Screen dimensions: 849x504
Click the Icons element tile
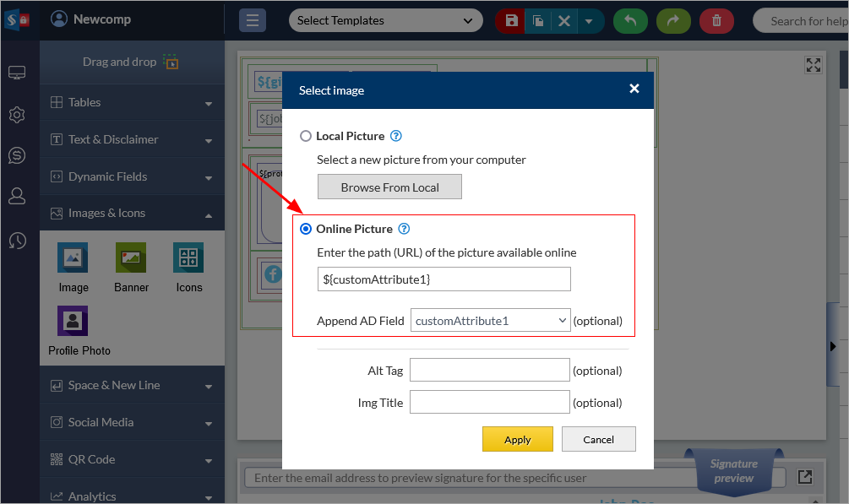point(188,258)
